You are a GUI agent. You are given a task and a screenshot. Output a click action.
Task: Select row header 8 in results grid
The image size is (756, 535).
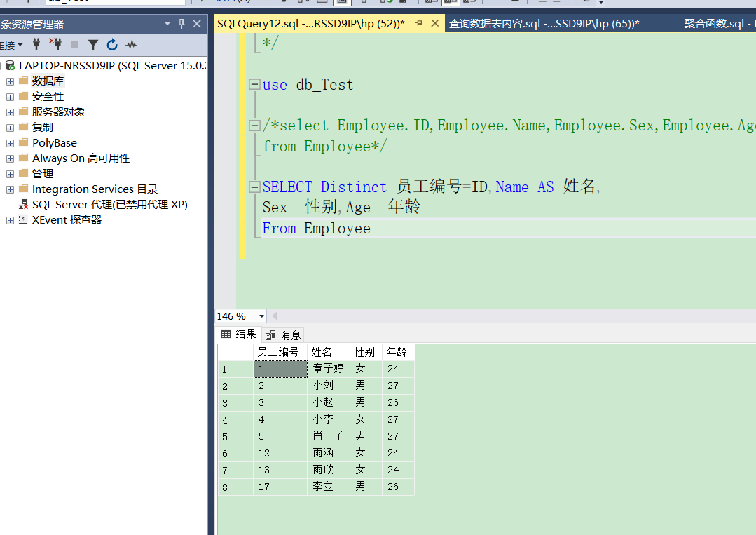(235, 487)
